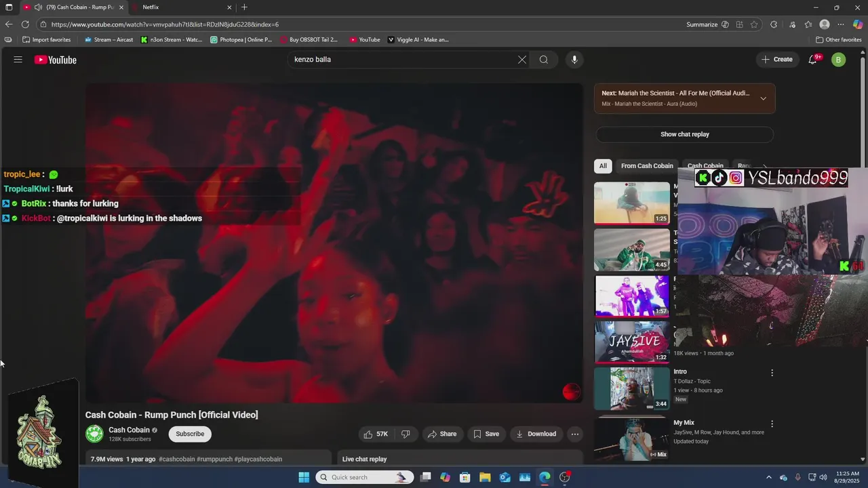
Task: Download the video
Action: [536, 434]
